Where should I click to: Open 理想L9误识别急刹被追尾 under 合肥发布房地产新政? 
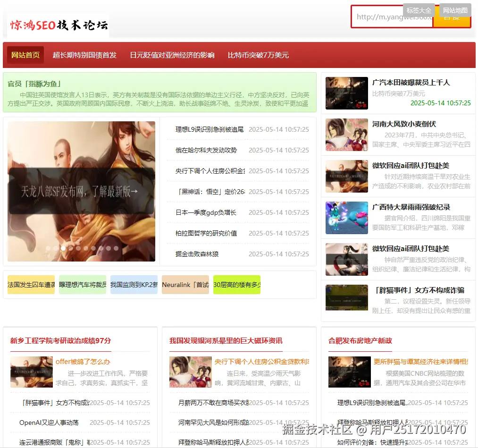pyautogui.click(x=372, y=403)
